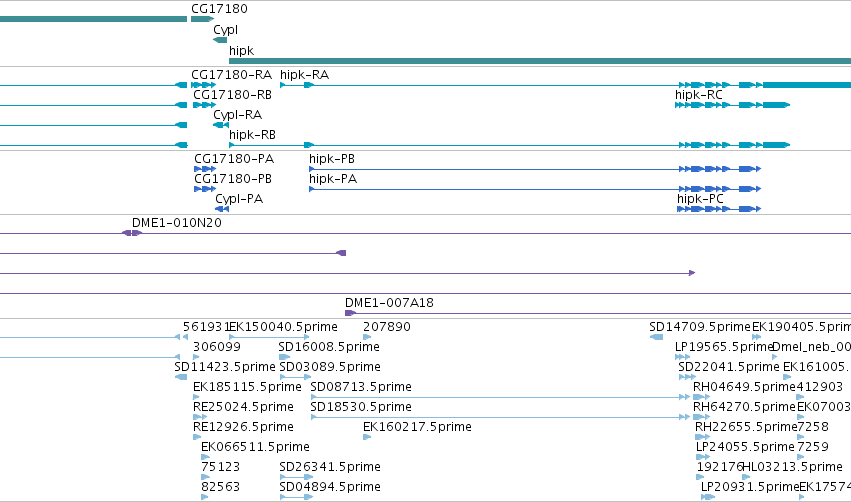The image size is (851, 502).
Task: Click the hipk-RA transcript label
Action: click(304, 75)
